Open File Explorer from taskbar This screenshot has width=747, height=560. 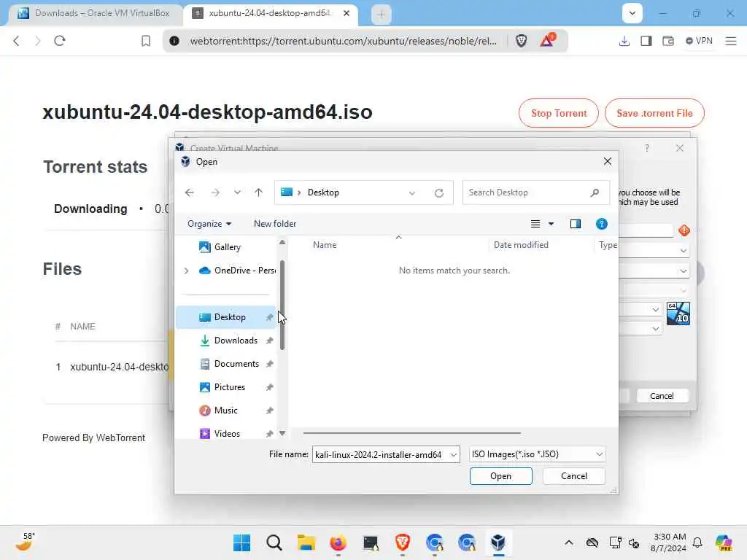click(x=306, y=542)
